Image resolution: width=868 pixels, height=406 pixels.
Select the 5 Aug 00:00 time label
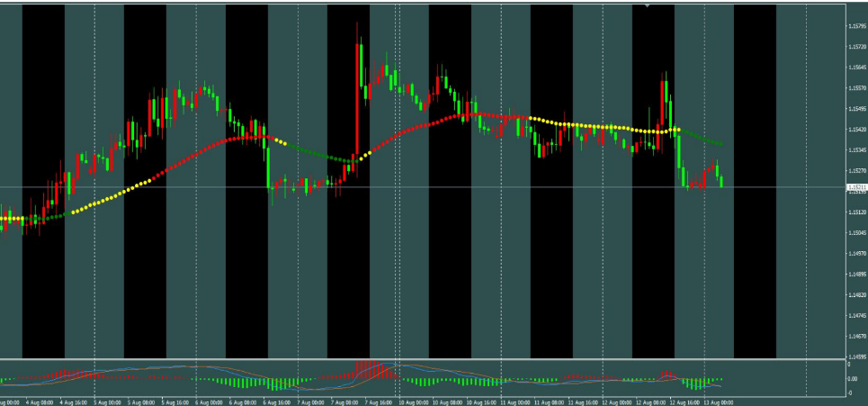pyautogui.click(x=109, y=402)
